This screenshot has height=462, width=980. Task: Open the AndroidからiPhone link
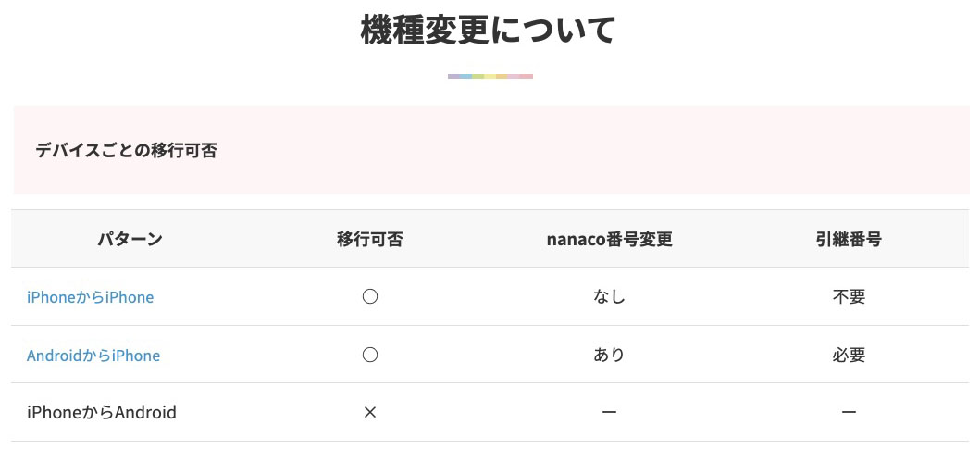[93, 356]
